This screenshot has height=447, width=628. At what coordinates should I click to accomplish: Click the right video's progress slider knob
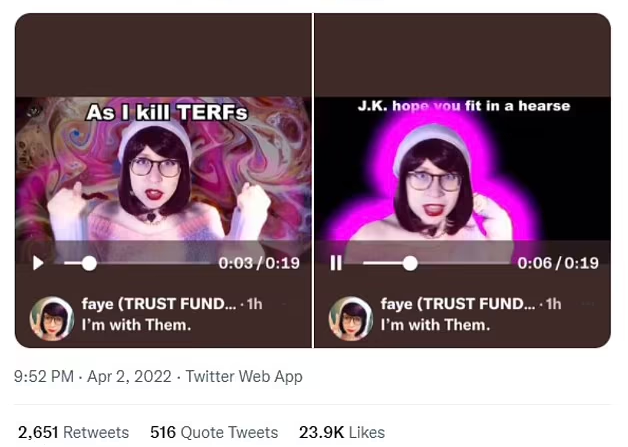[410, 263]
